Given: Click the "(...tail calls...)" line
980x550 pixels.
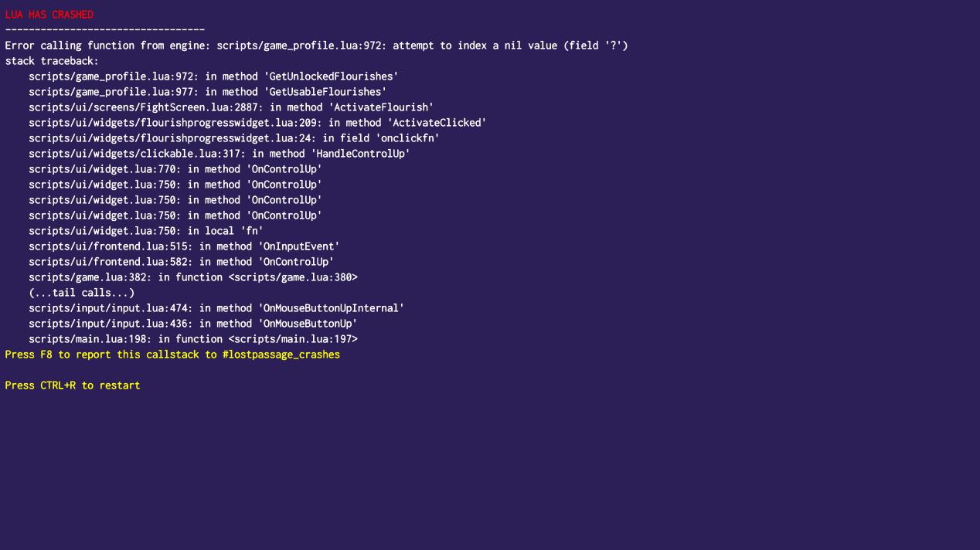Looking at the screenshot, I should point(82,293).
